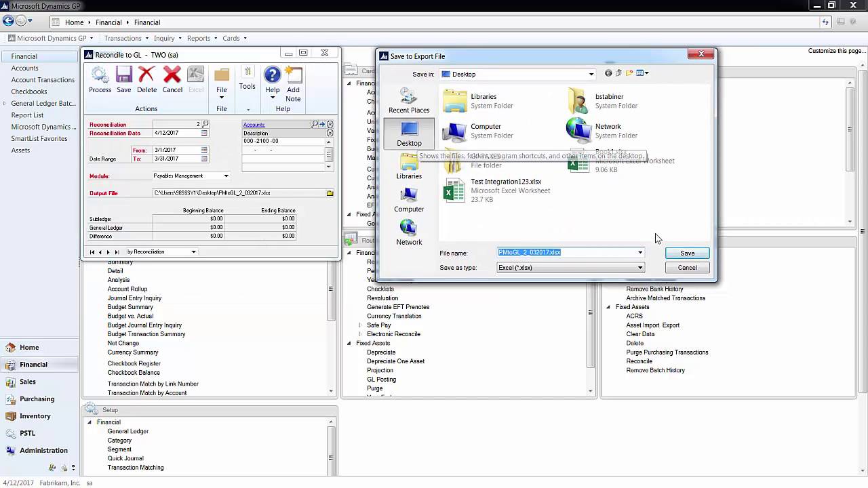Viewport: 868px width, 488px height.
Task: Click Customize this page link
Action: pyautogui.click(x=836, y=52)
